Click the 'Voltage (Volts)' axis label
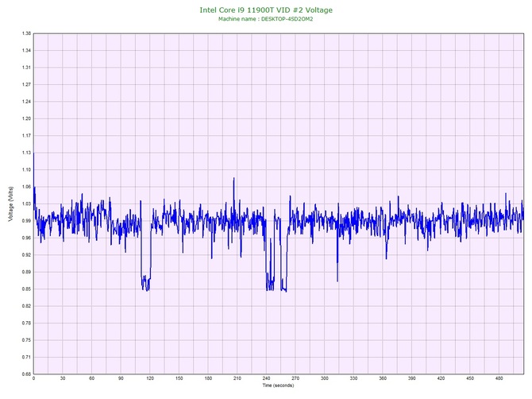Image resolution: width=532 pixels, height=399 pixels. [11, 204]
